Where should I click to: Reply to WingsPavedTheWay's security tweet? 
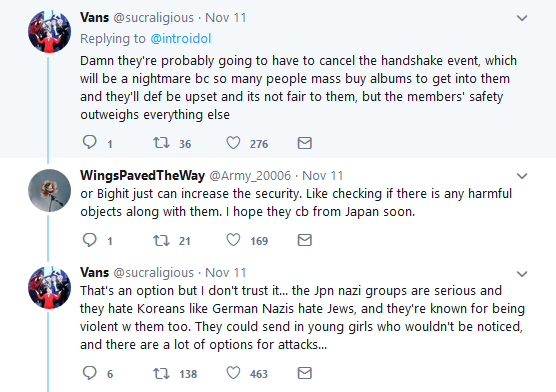tap(90, 240)
